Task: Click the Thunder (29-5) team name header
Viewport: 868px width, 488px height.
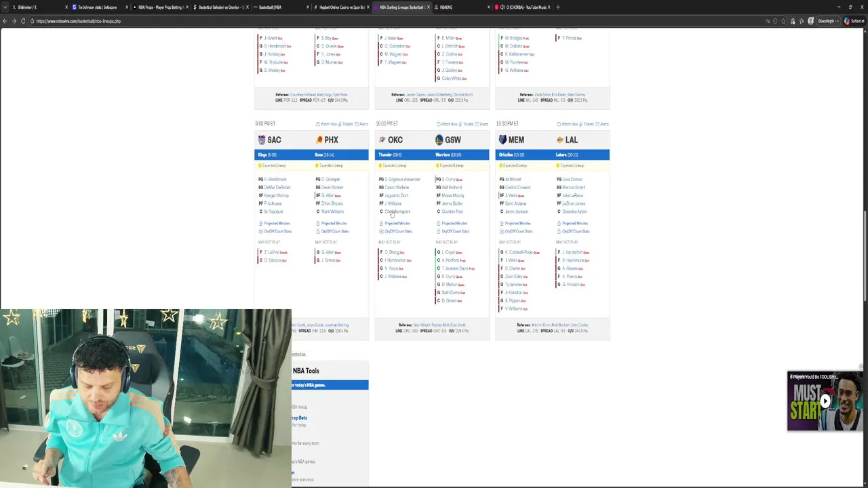Action: (390, 155)
